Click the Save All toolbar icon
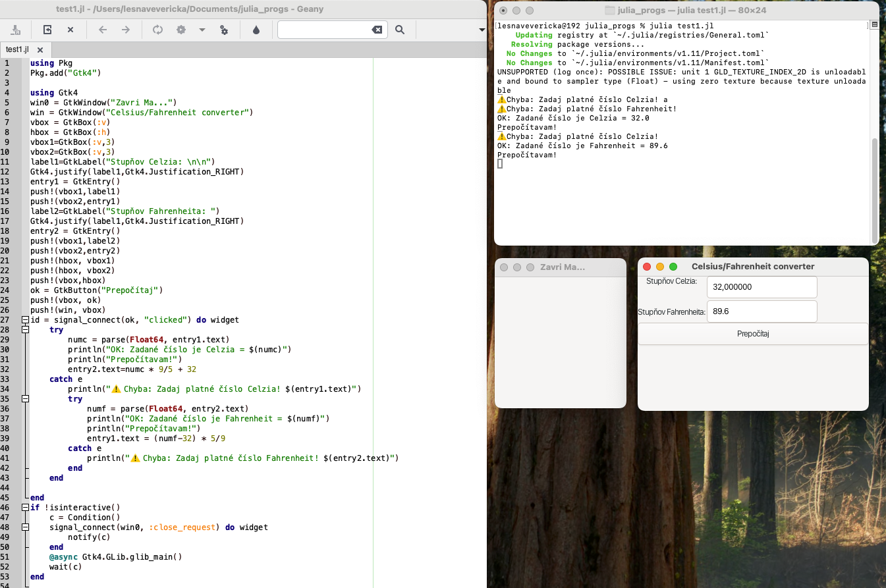 click(16, 30)
